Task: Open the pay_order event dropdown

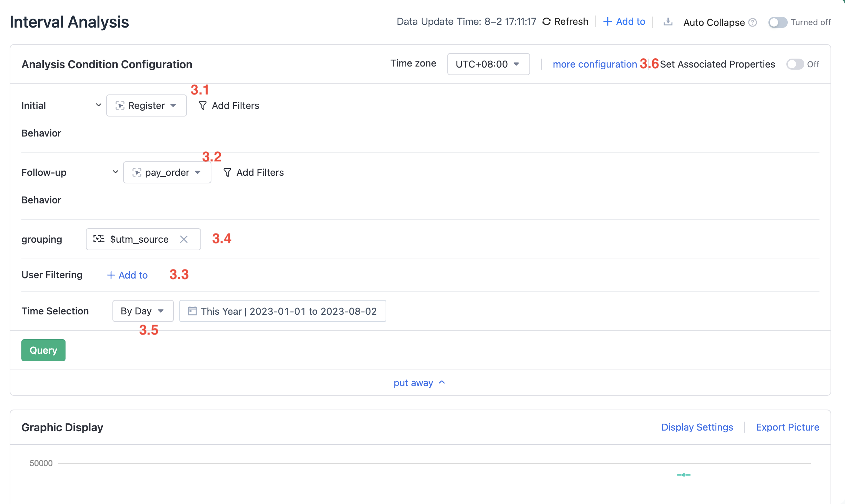Action: [167, 172]
